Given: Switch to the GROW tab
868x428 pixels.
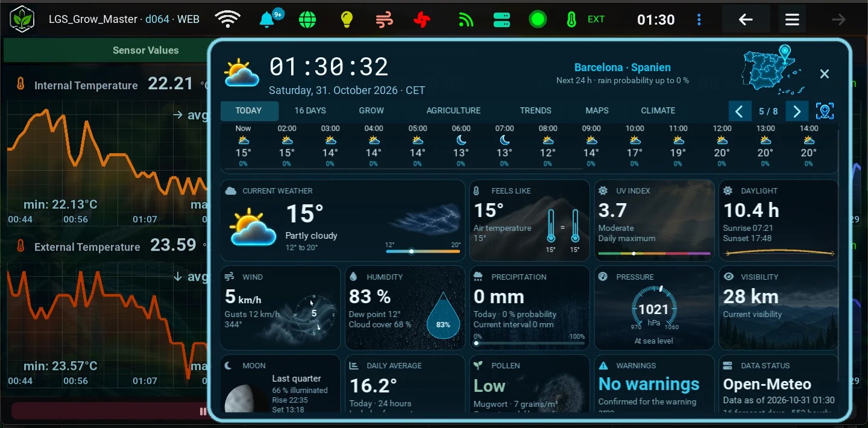Looking at the screenshot, I should click(x=371, y=110).
